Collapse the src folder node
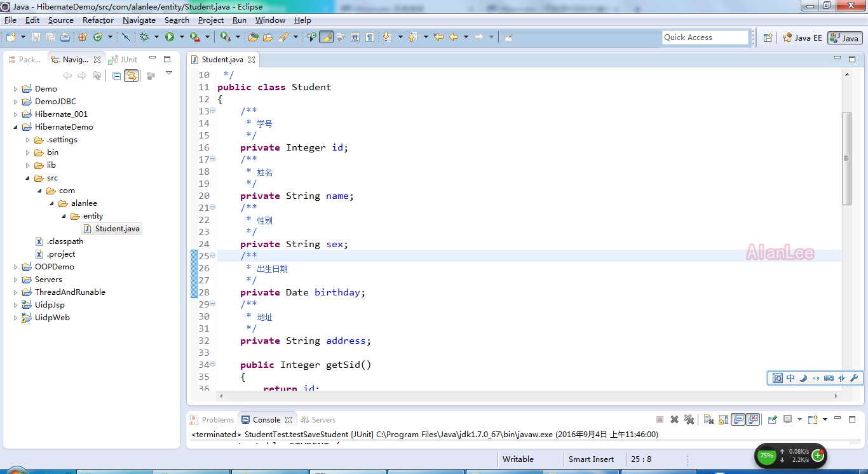Screen dimensions: 868x474 (27, 178)
